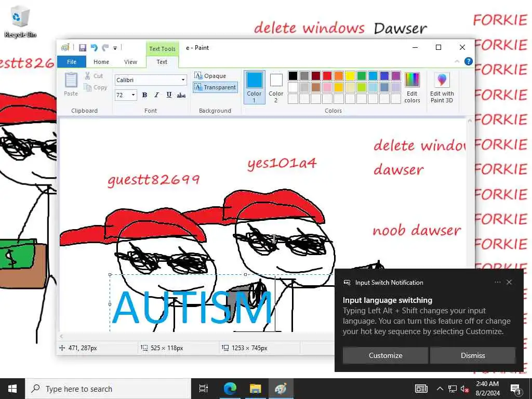Choose the green palette swatch
The height and width of the screenshot is (399, 532).
click(x=362, y=76)
